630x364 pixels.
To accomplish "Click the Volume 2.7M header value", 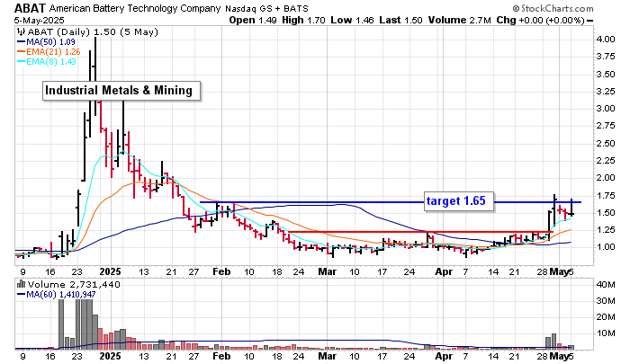I will pos(459,20).
